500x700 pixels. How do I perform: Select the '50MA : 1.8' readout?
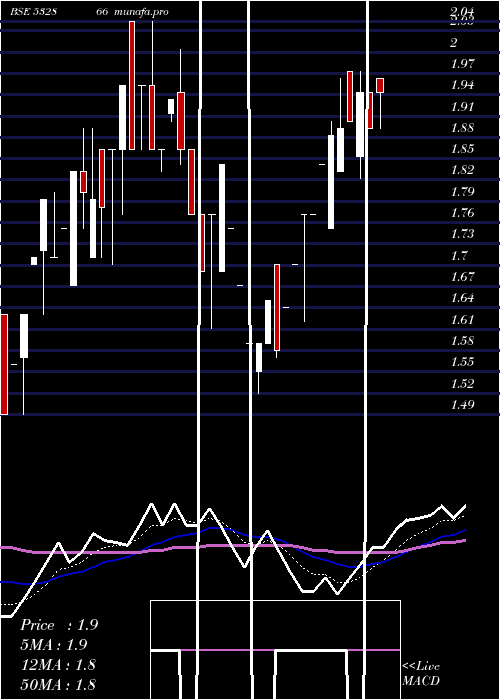pyautogui.click(x=58, y=684)
